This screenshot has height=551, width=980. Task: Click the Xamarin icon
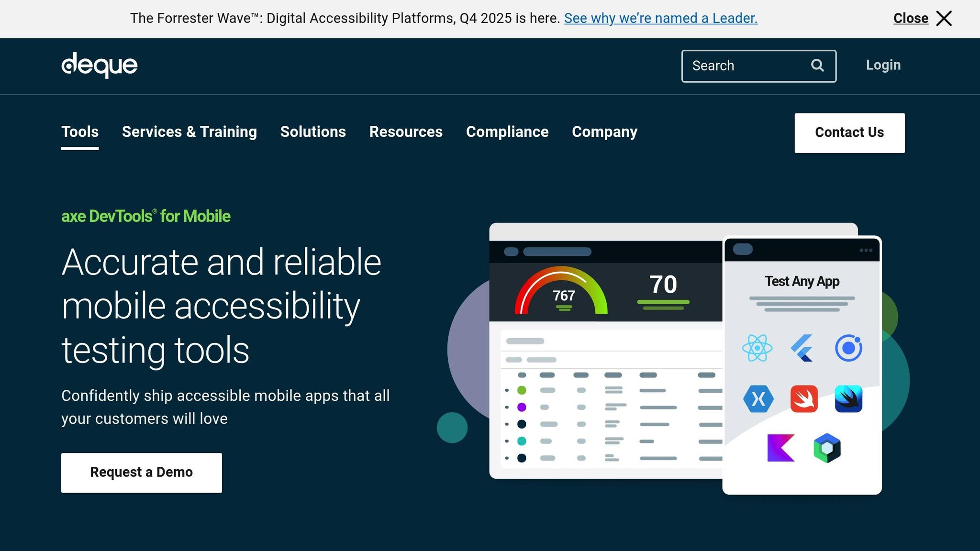[757, 398]
